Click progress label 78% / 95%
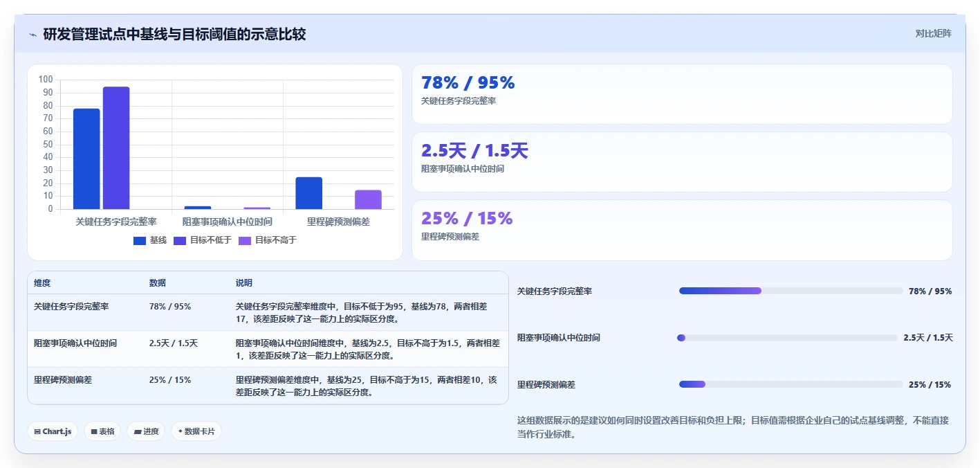Image resolution: width=980 pixels, height=468 pixels. pos(930,291)
